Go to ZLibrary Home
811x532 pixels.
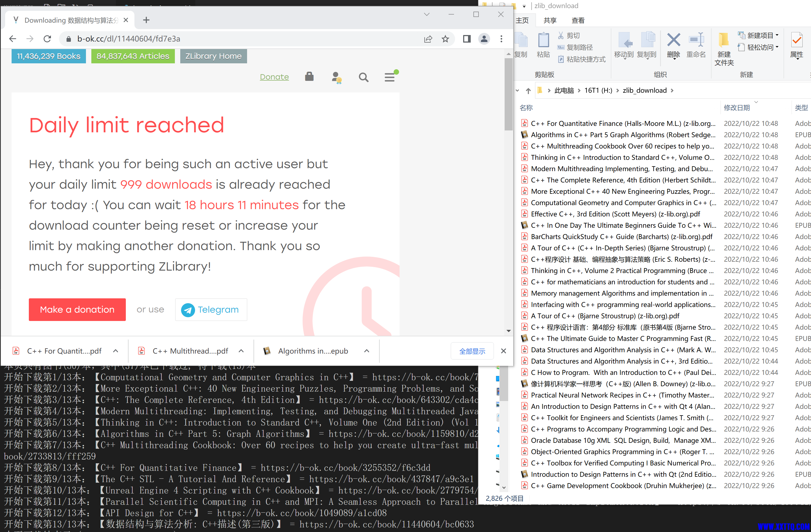pyautogui.click(x=213, y=56)
